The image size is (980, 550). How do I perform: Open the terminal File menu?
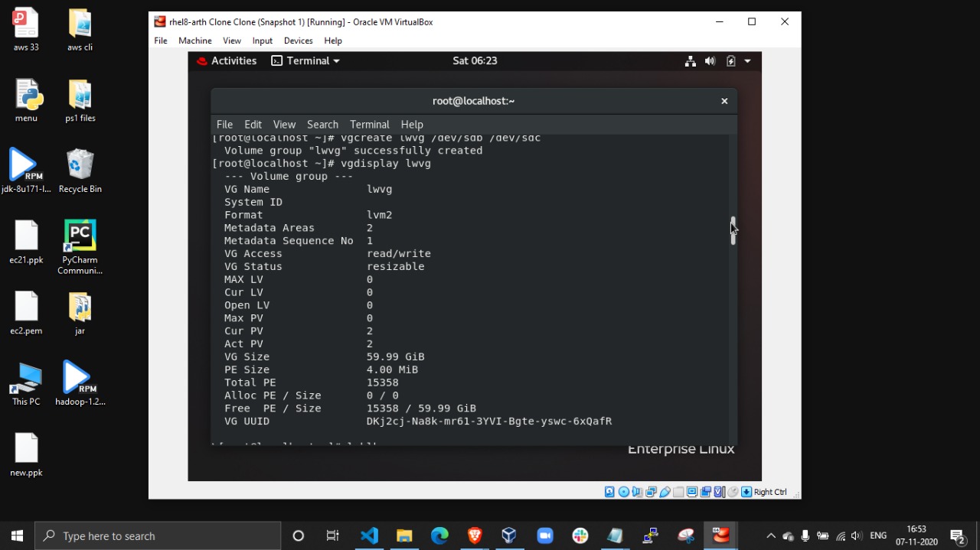(x=224, y=124)
